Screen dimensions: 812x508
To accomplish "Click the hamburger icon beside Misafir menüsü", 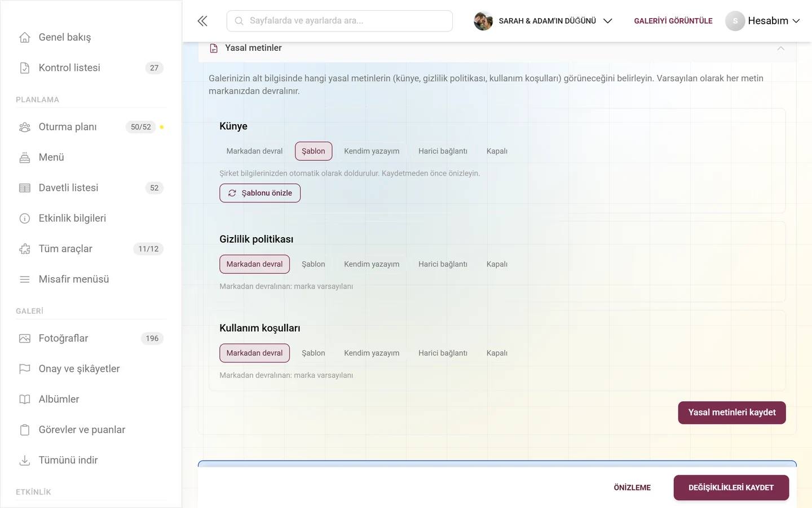I will tap(25, 279).
